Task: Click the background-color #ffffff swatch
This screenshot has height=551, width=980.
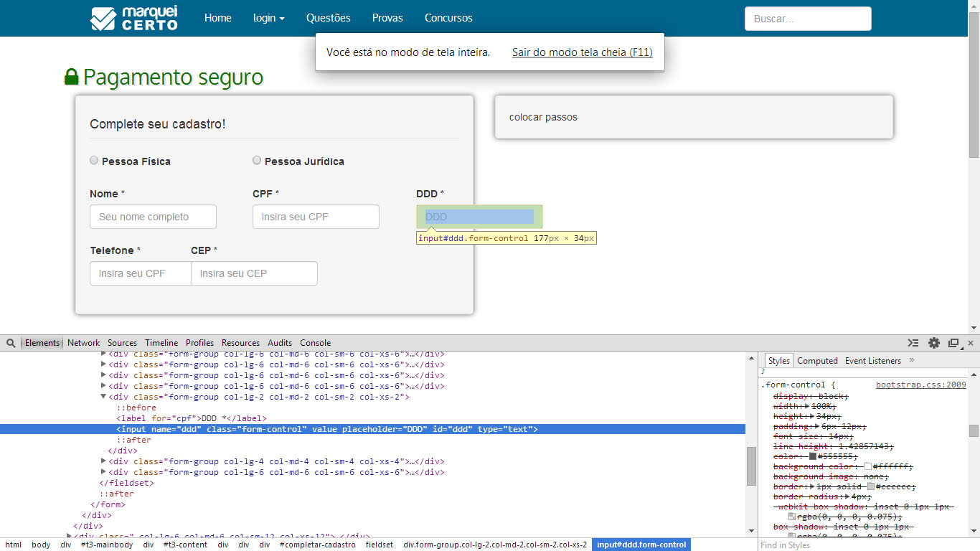Action: [868, 466]
